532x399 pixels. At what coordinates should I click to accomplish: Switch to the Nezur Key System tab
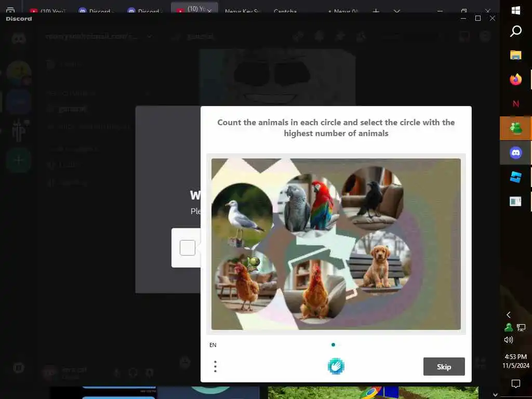(242, 11)
